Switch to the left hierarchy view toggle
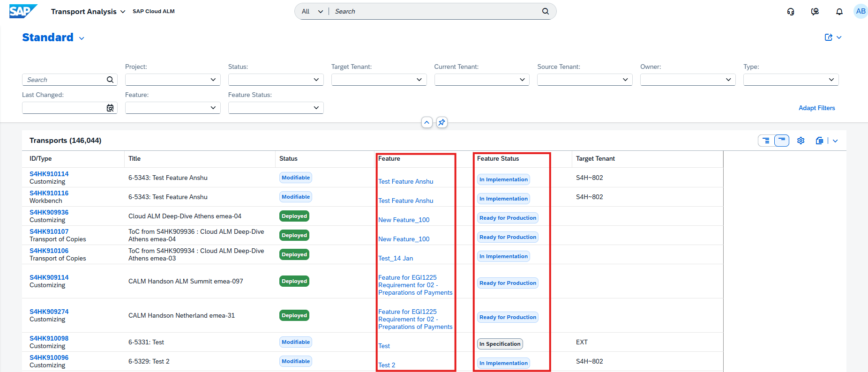 pyautogui.click(x=766, y=141)
